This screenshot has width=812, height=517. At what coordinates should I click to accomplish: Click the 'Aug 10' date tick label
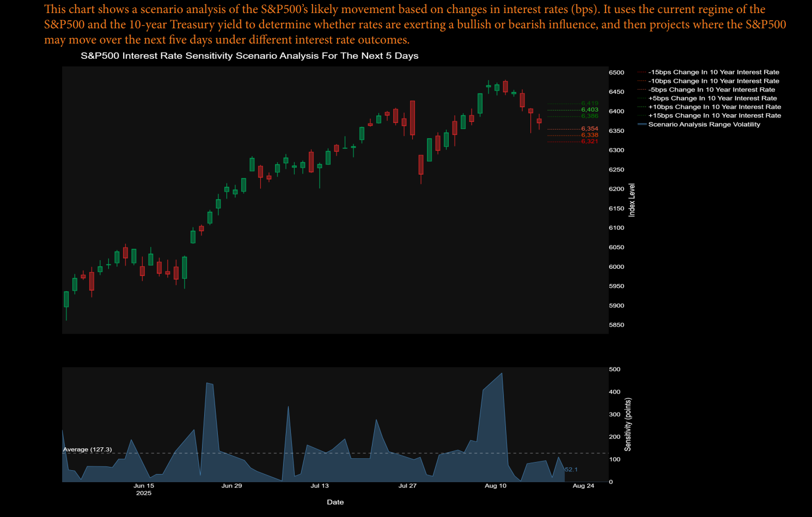point(496,486)
